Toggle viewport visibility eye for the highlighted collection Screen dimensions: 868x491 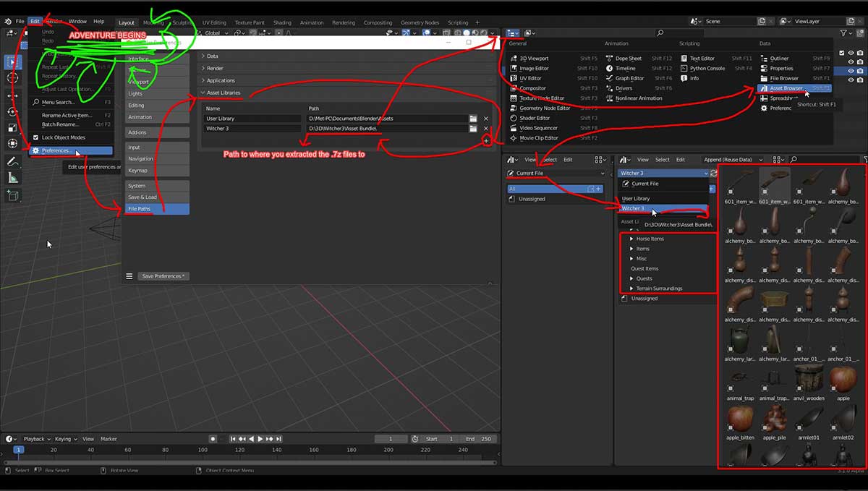pyautogui.click(x=851, y=71)
